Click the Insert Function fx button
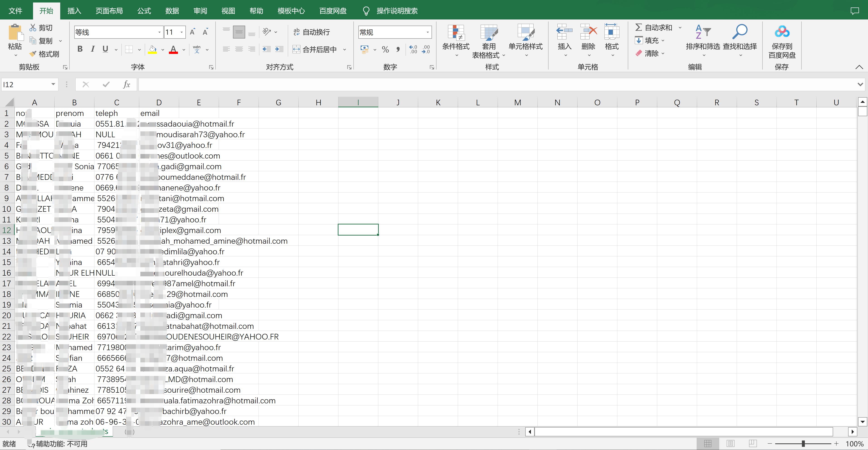This screenshot has width=868, height=450. pos(127,84)
